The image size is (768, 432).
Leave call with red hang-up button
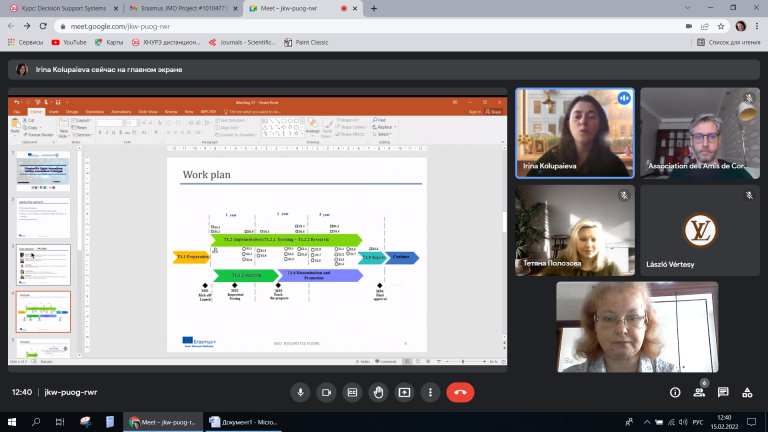[x=460, y=392]
